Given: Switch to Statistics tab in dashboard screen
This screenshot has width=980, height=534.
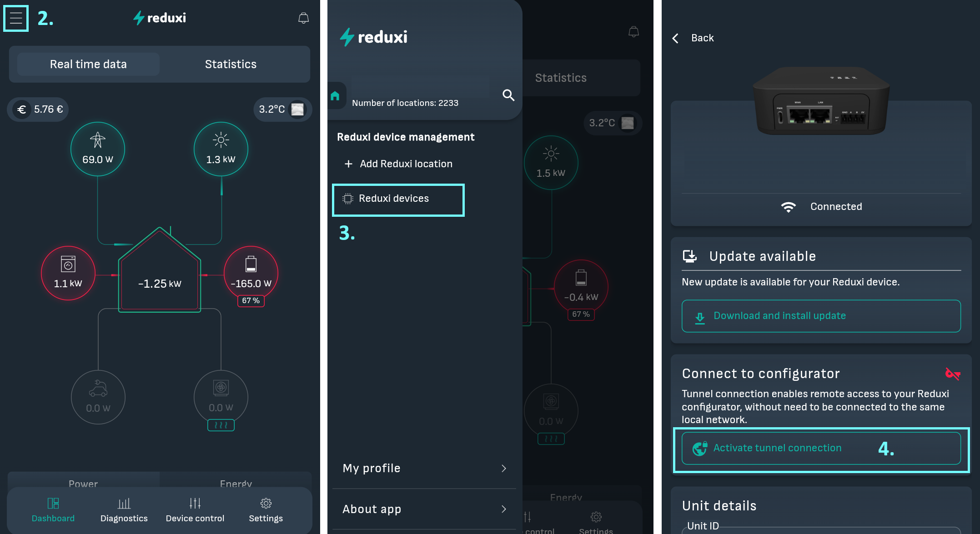Looking at the screenshot, I should pos(231,64).
